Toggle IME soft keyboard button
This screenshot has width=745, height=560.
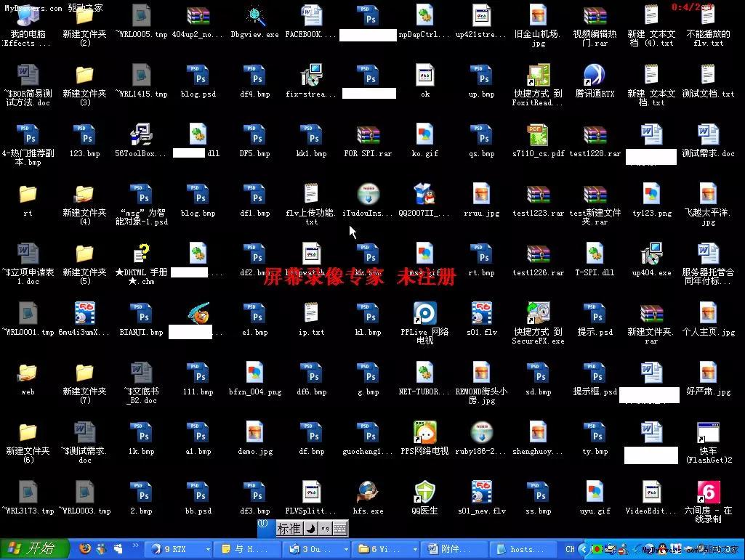pyautogui.click(x=339, y=528)
